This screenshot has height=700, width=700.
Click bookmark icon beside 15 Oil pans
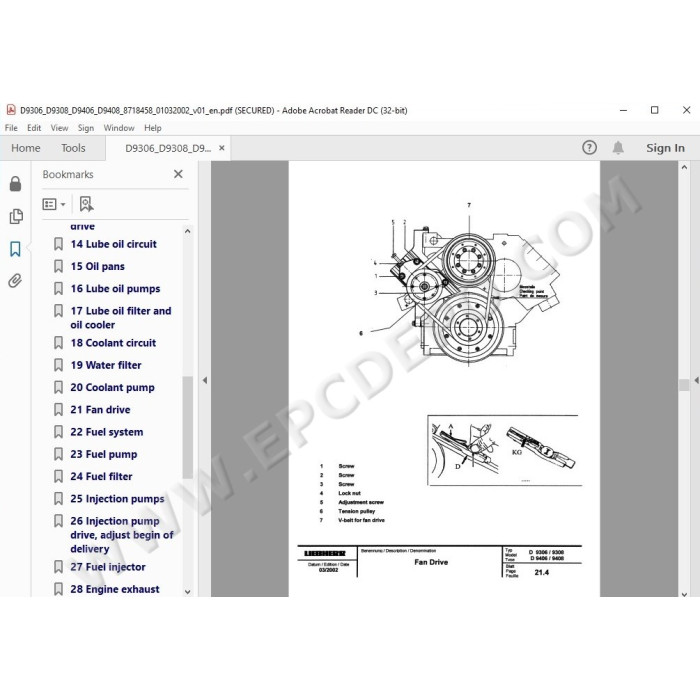[58, 266]
